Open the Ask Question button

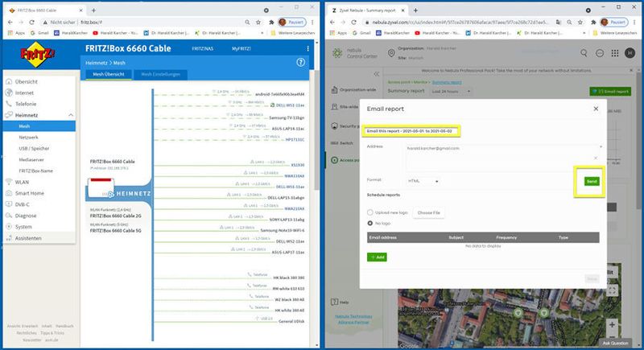tap(616, 343)
